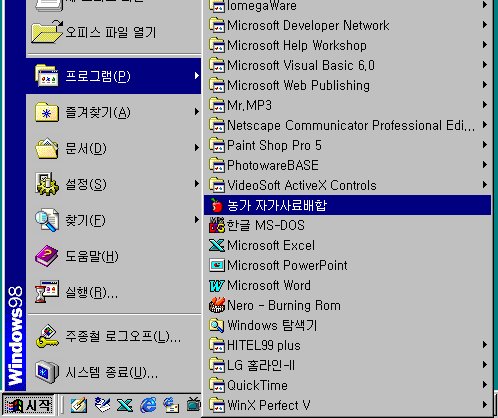Open 한글 MS-DOS prompt icon
The image size is (498, 418).
(x=217, y=225)
